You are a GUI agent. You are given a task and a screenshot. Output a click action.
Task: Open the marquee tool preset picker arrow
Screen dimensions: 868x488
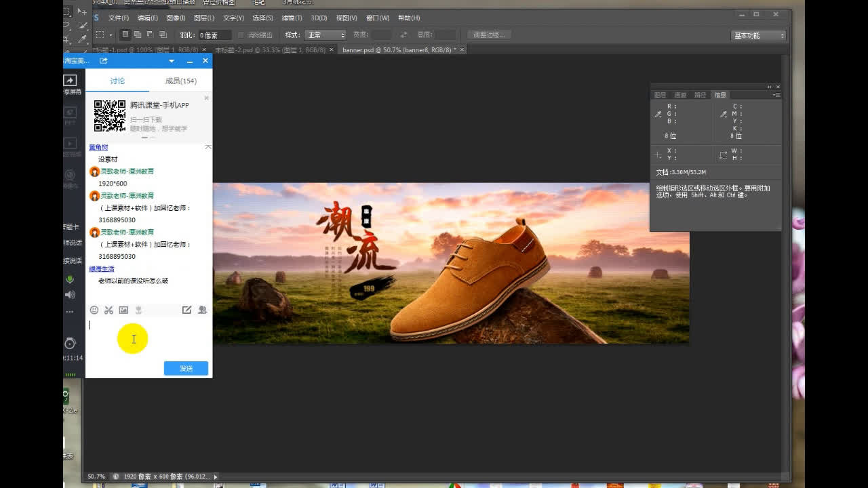[x=111, y=35]
